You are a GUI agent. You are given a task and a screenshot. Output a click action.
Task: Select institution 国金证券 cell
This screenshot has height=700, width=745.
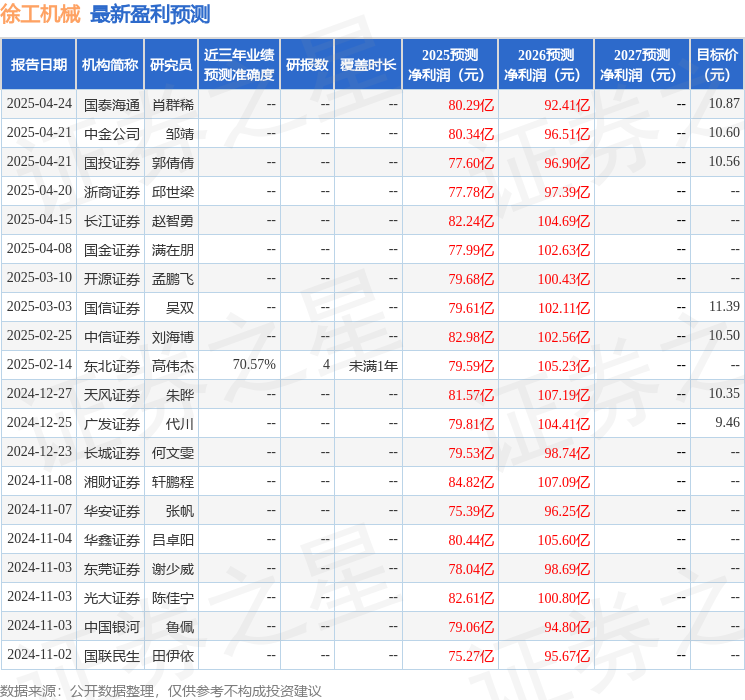(112, 250)
